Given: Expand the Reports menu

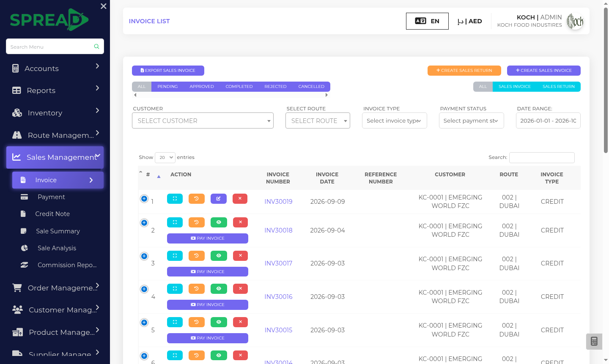Looking at the screenshot, I should pos(55,90).
